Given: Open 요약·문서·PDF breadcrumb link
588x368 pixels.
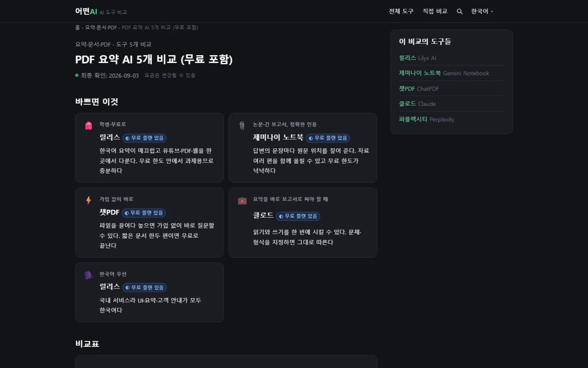Looking at the screenshot, I should pyautogui.click(x=101, y=28).
